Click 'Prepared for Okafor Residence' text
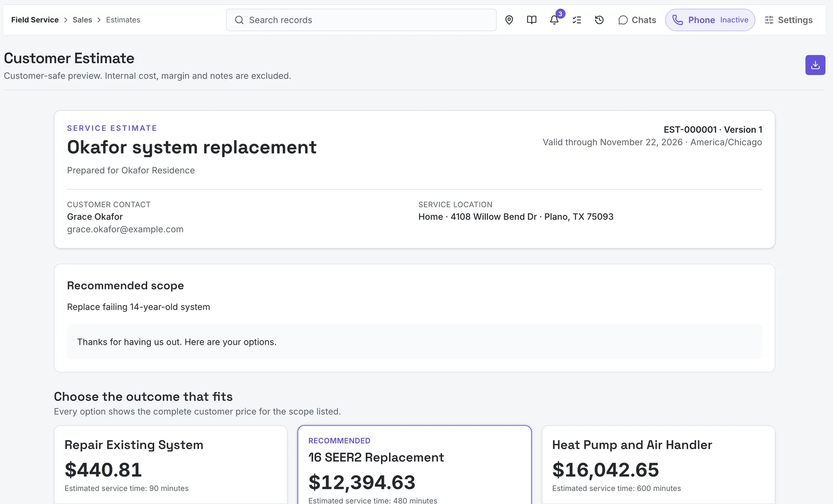The width and height of the screenshot is (833, 504). coord(131,170)
